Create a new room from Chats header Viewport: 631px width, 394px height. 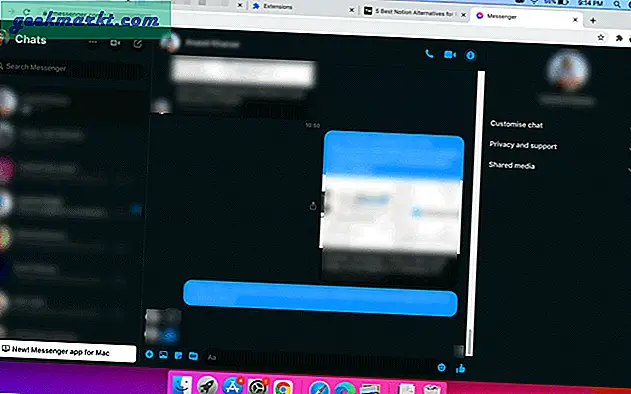tap(115, 43)
